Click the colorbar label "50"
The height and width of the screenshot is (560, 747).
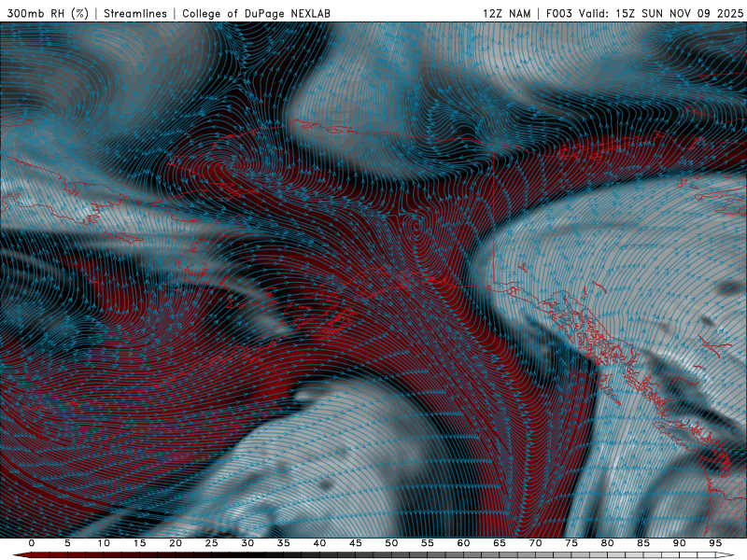(391, 543)
